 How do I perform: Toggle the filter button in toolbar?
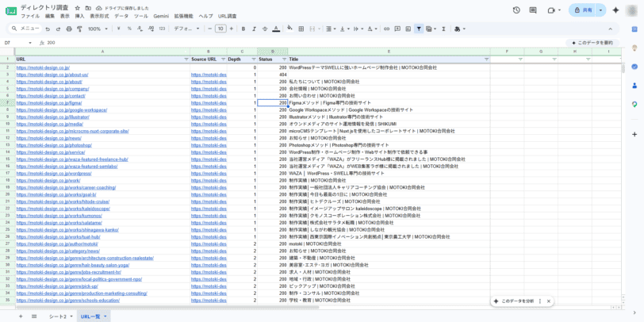click(419, 29)
